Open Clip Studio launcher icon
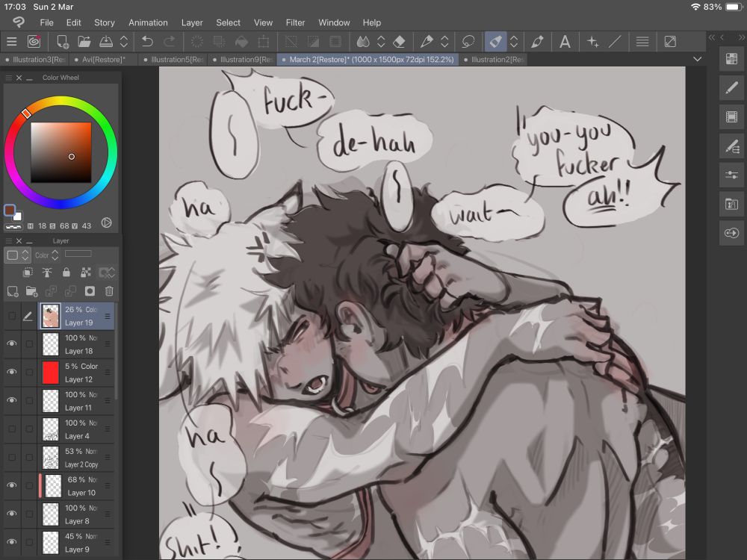The width and height of the screenshot is (747, 560). pos(34,41)
